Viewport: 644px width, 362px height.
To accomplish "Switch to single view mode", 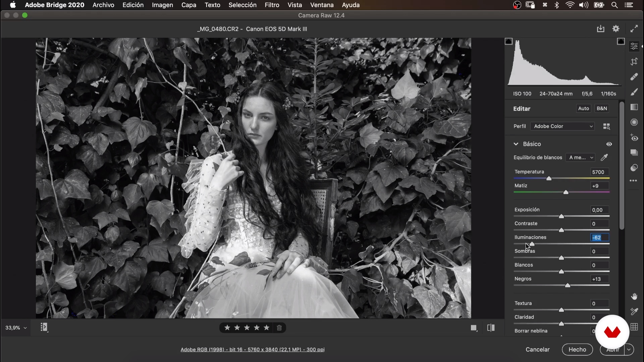I will [474, 328].
